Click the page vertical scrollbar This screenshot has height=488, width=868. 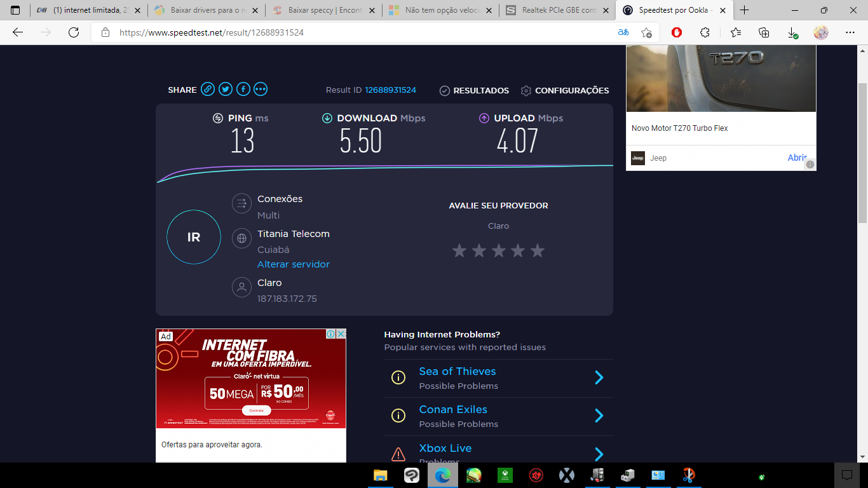point(862,152)
